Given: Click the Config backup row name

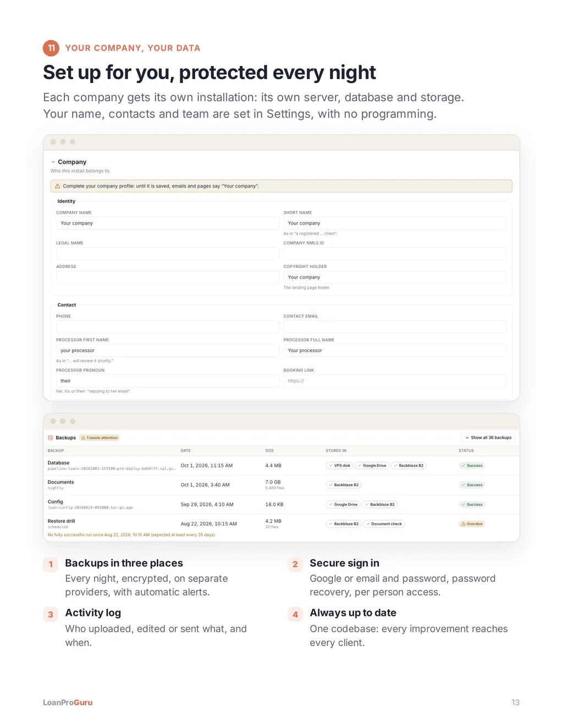Looking at the screenshot, I should [x=56, y=502].
